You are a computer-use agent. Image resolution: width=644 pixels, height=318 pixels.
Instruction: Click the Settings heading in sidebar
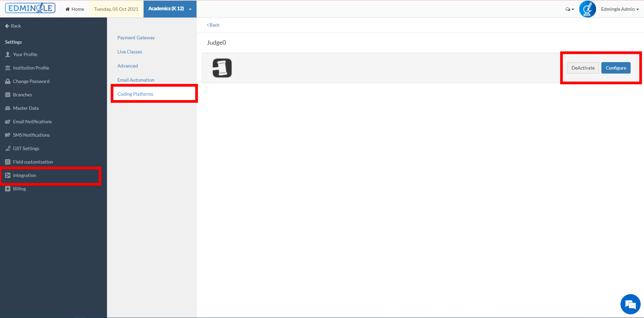pyautogui.click(x=13, y=42)
